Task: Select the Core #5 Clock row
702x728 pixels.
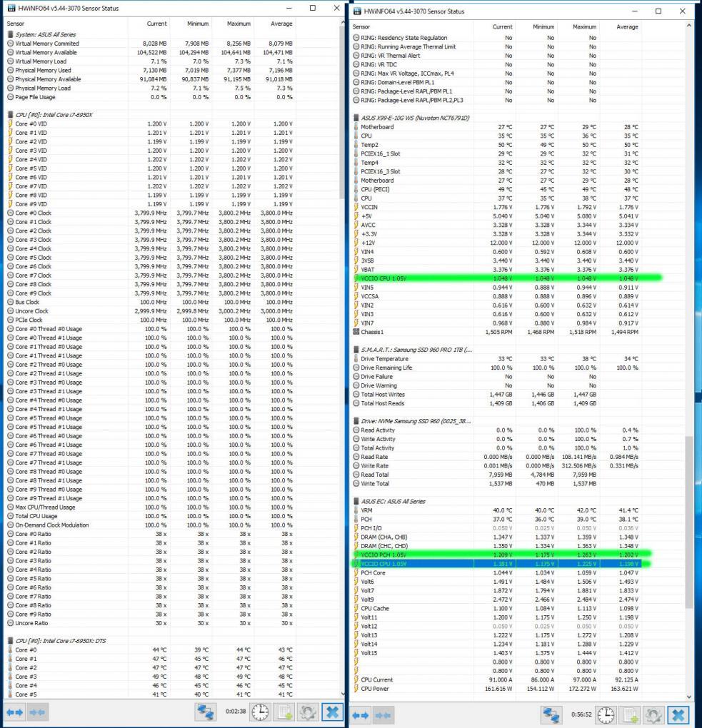Action: pyautogui.click(x=151, y=258)
